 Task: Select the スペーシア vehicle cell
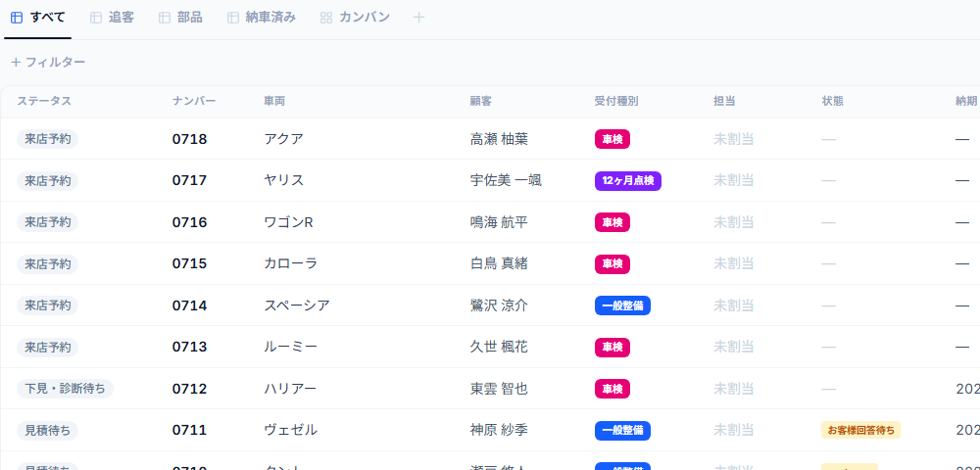pyautogui.click(x=297, y=305)
